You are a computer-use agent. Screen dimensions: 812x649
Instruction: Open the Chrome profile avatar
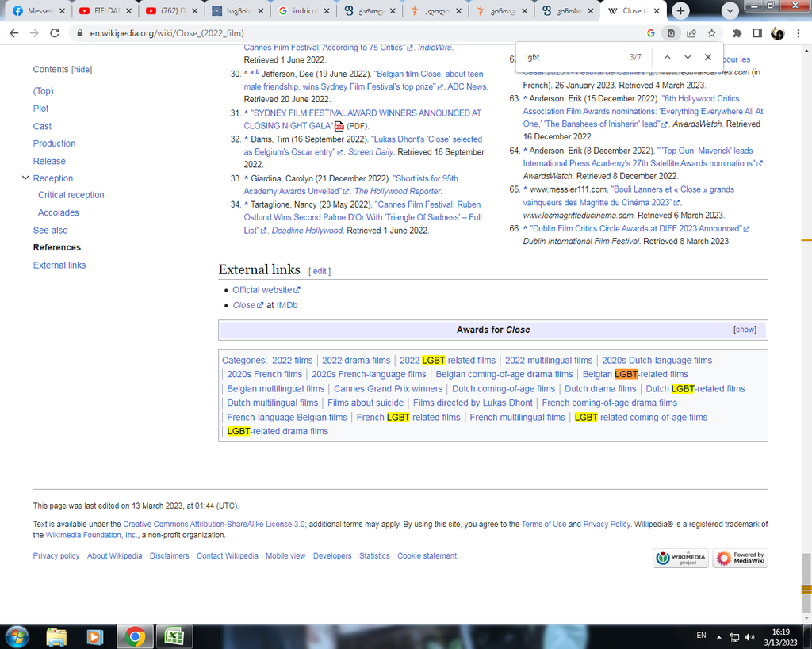click(777, 33)
